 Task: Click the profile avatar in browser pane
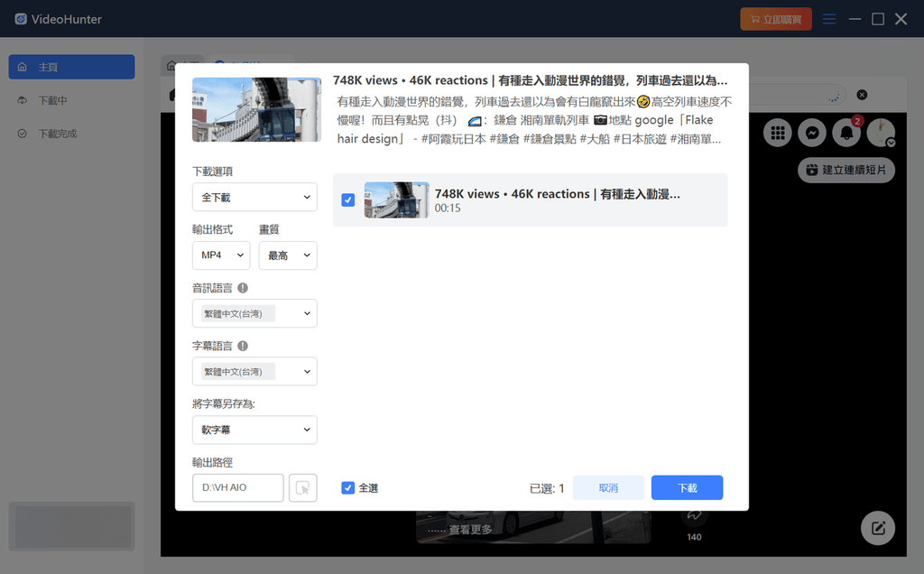[x=881, y=134]
